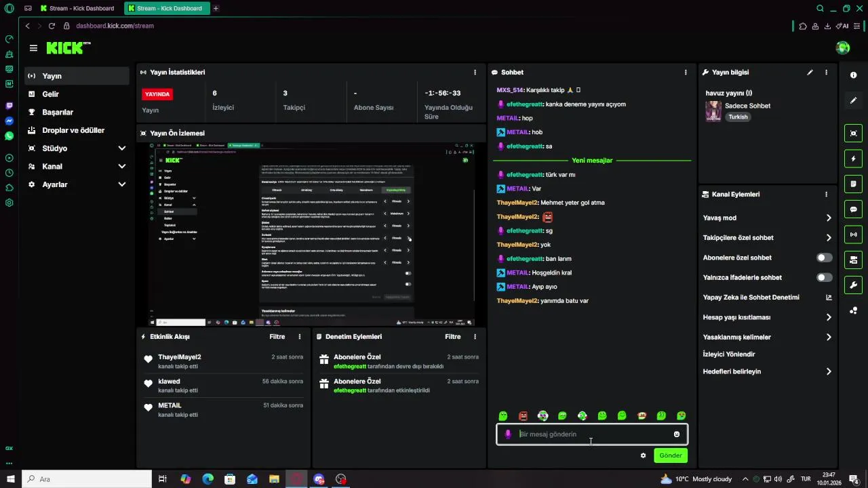Click the info icon in the right rail
The height and width of the screenshot is (488, 868).
click(853, 75)
